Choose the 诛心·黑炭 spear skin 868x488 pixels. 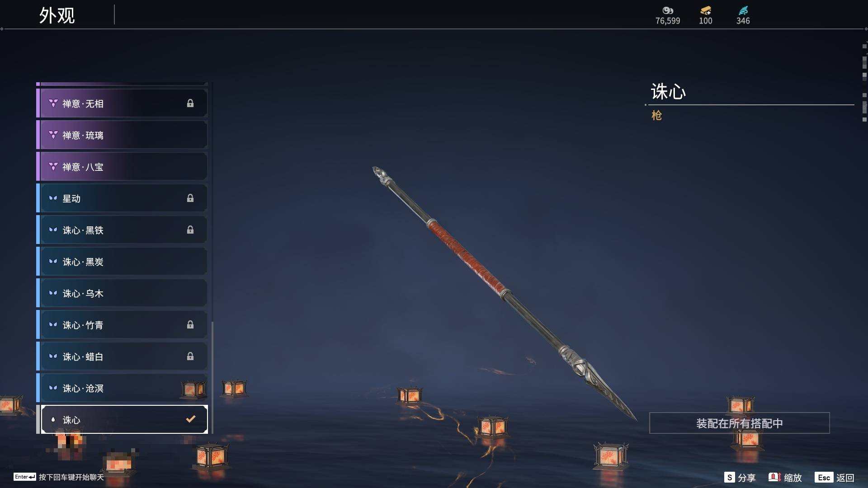(122, 262)
